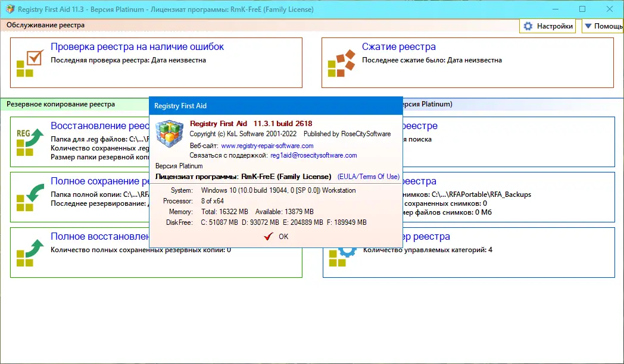624x364 pixels.
Task: Click the registry error check icon
Action: pos(30,63)
